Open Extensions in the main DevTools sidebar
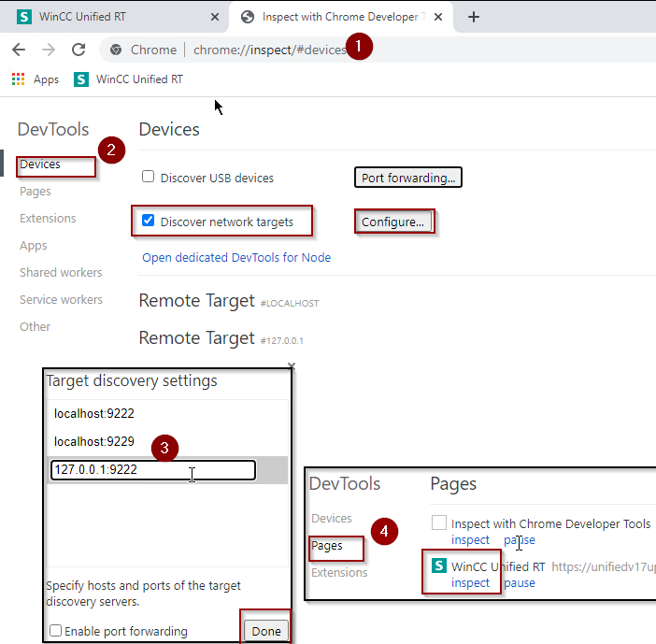This screenshot has width=656, height=644. [x=48, y=219]
